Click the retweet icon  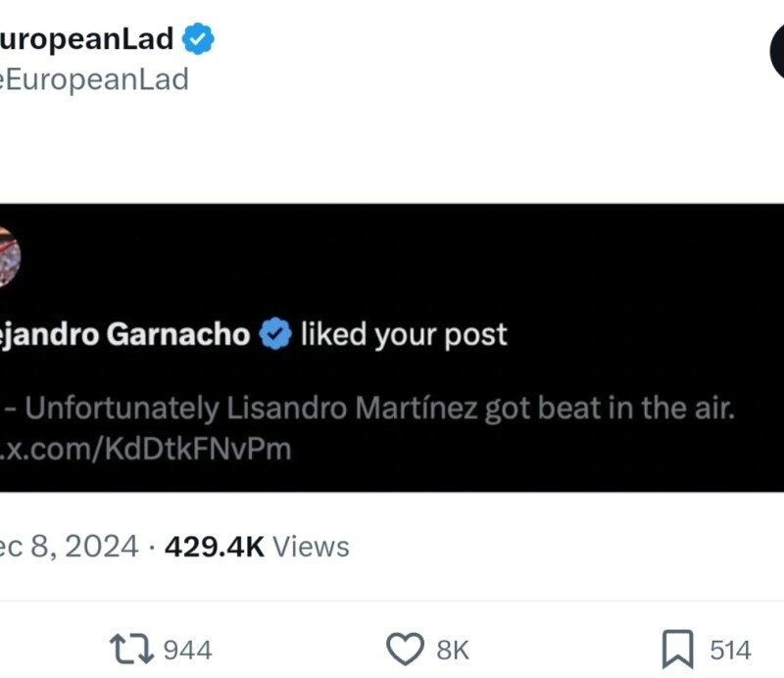[130, 649]
